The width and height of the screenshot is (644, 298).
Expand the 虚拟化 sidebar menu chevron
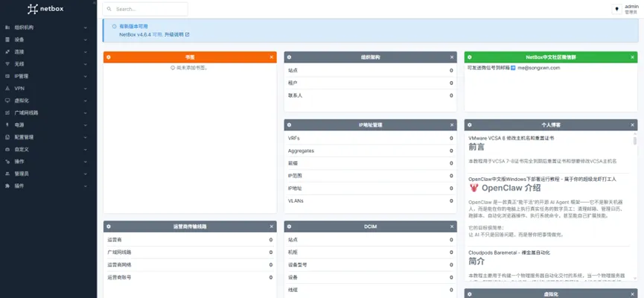click(86, 101)
